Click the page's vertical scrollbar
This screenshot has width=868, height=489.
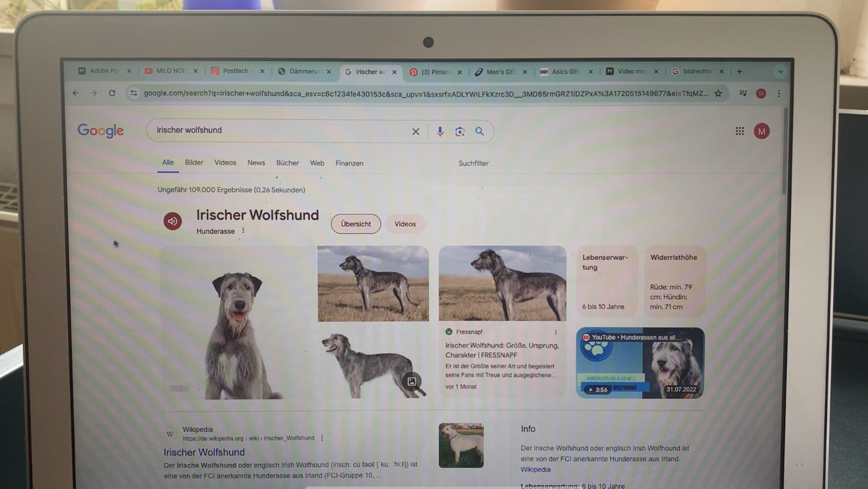pos(784,152)
